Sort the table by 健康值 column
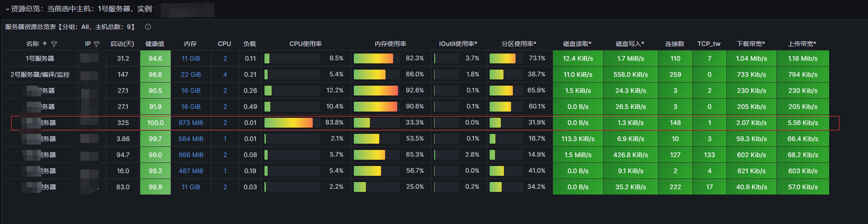Image resolution: width=868 pixels, height=224 pixels. click(x=155, y=44)
